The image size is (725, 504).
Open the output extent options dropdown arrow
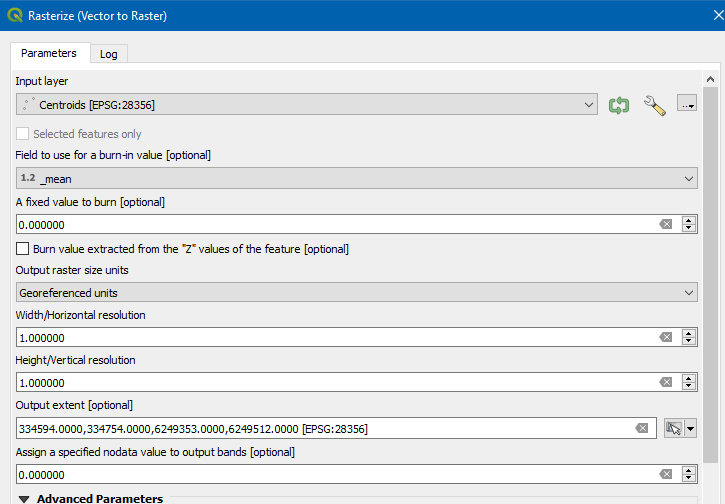click(x=690, y=429)
